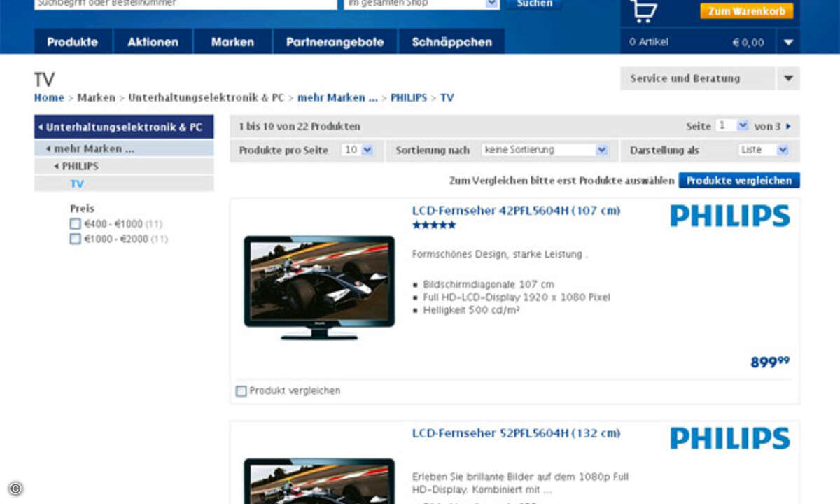Open the 'Produkte pro Seite' dropdown
This screenshot has width=840, height=504.
(358, 150)
